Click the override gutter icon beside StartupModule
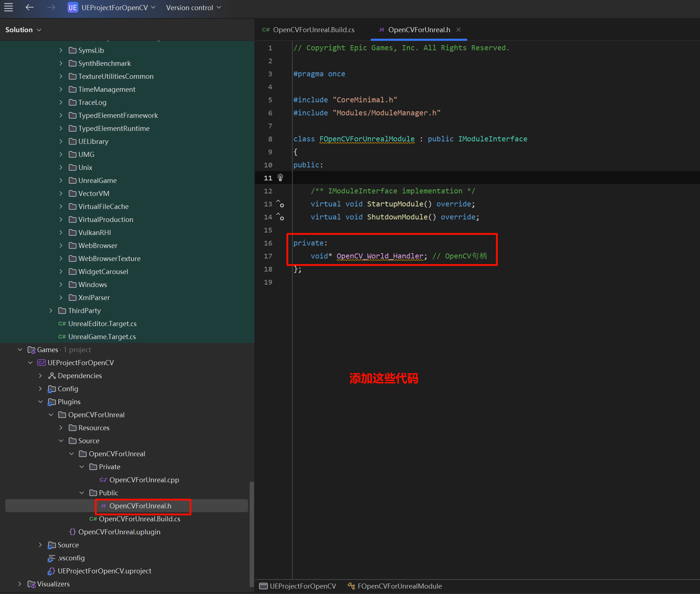This screenshot has height=594, width=700. point(280,204)
